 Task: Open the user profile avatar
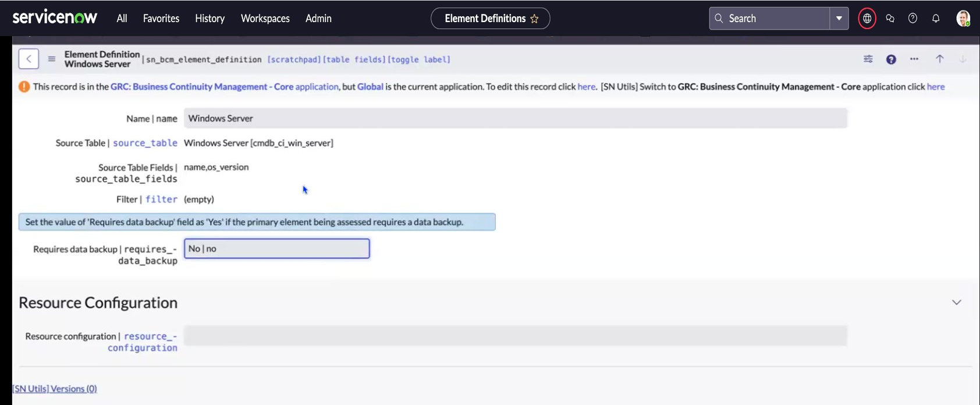(963, 19)
